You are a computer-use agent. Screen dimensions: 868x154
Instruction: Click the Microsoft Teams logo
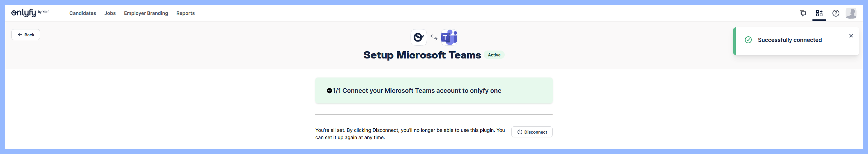pyautogui.click(x=449, y=37)
